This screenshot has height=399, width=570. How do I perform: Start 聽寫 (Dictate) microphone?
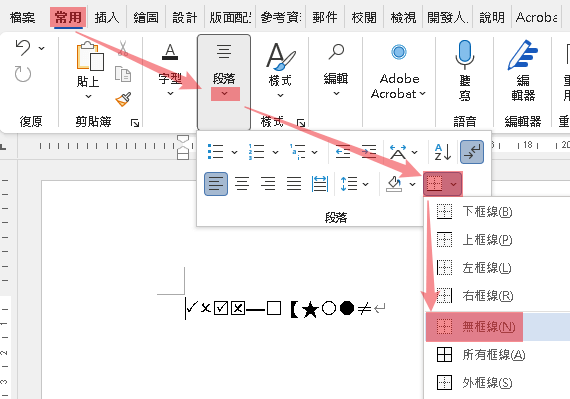(x=465, y=70)
